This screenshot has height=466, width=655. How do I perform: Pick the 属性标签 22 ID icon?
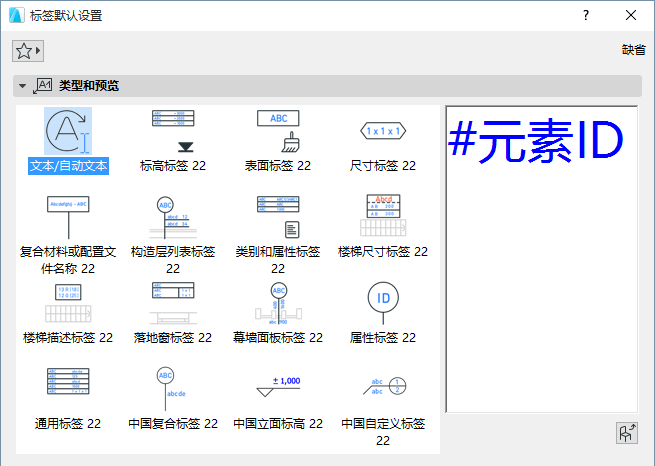click(x=383, y=303)
